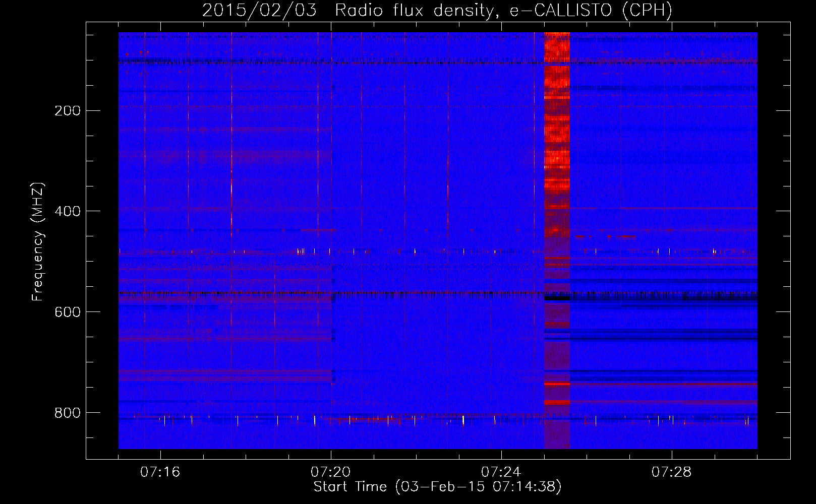This screenshot has width=816, height=504.
Task: Select the 200 frequency tick label
Action: (x=68, y=111)
